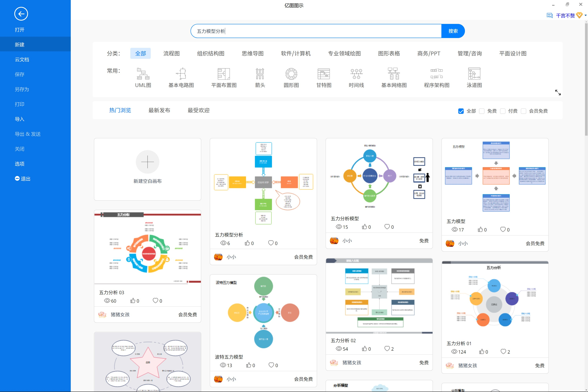The image size is (588, 392).
Task: Click the vertical scrollbar thumb
Action: point(586,80)
